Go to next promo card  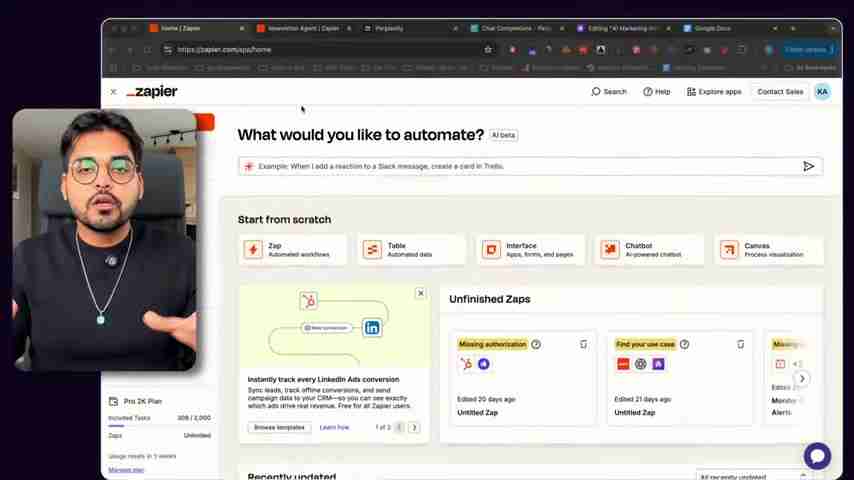pyautogui.click(x=414, y=428)
